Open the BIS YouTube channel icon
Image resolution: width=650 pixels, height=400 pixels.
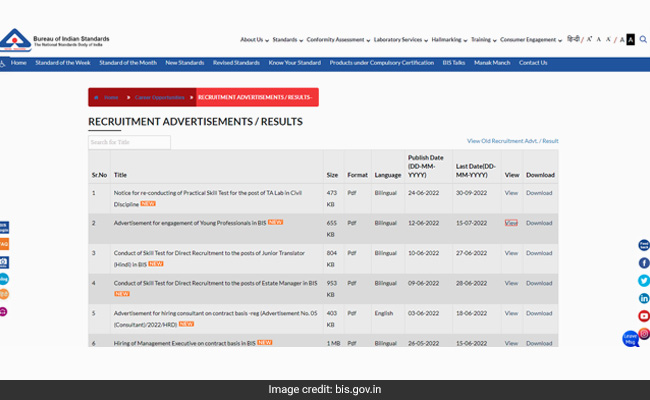pos(644,316)
